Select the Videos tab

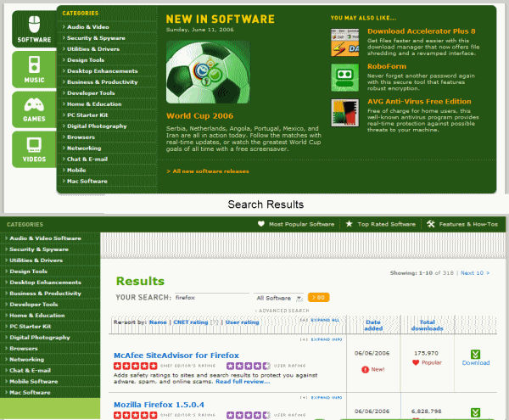[35, 149]
